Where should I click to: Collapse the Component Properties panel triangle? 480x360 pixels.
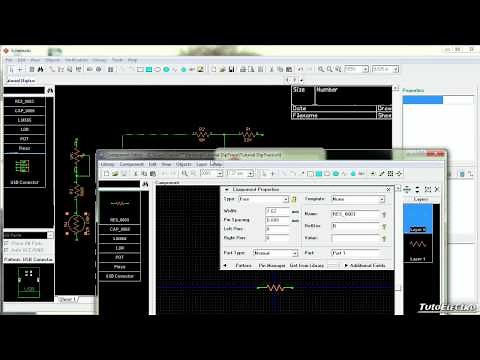click(227, 190)
